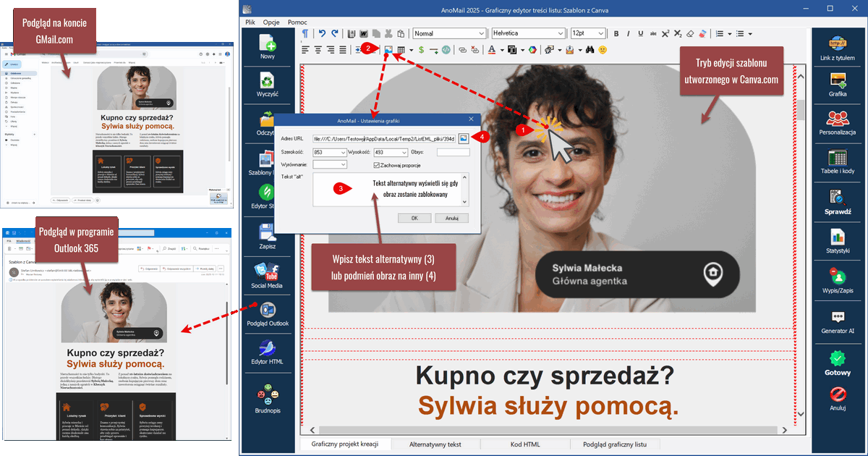Click Zapisz in the left sidebar
The height and width of the screenshot is (456, 868).
click(x=268, y=237)
